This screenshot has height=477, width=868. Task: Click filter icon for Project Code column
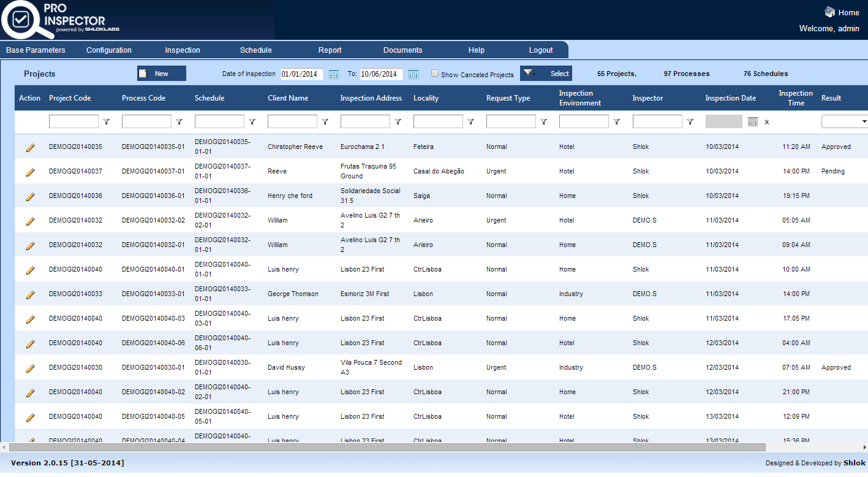pyautogui.click(x=107, y=122)
